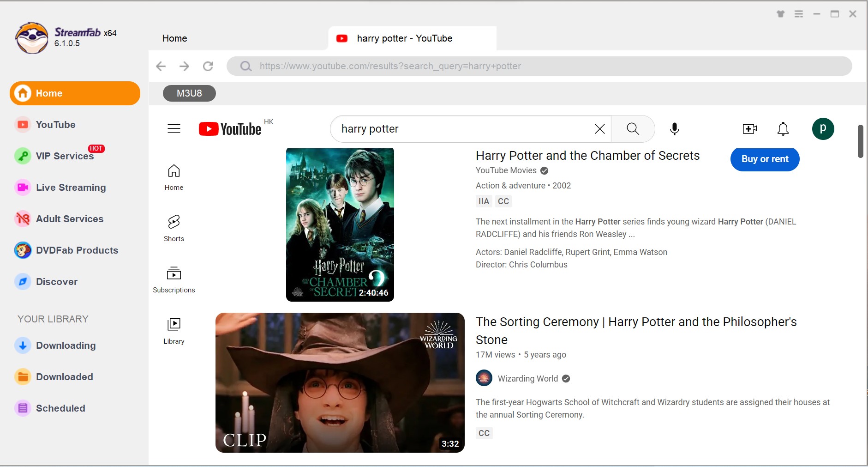Open Harry Potter and the Chamber of Secrets title
868x467 pixels.
point(587,156)
